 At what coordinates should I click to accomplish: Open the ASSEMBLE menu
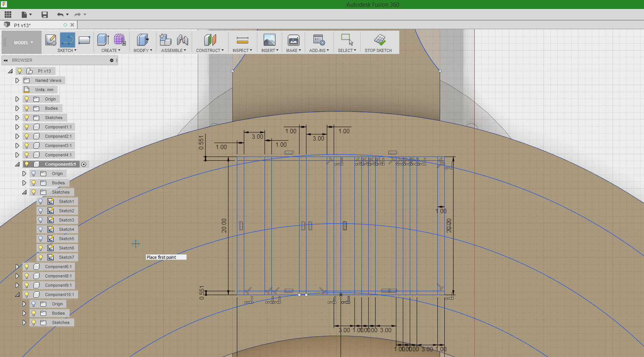click(x=174, y=50)
